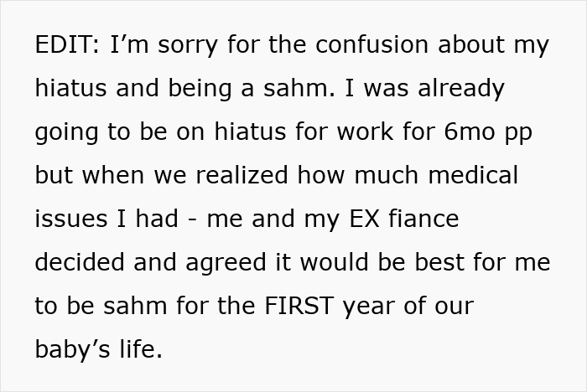The height and width of the screenshot is (392, 587).
Task: Click the word "confusion" in the first line
Action: [x=371, y=44]
